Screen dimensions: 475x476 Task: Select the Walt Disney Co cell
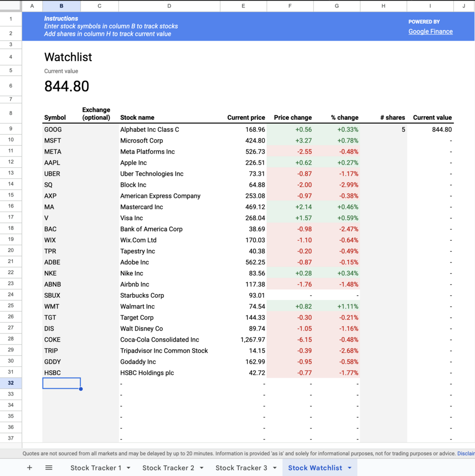tap(169, 329)
